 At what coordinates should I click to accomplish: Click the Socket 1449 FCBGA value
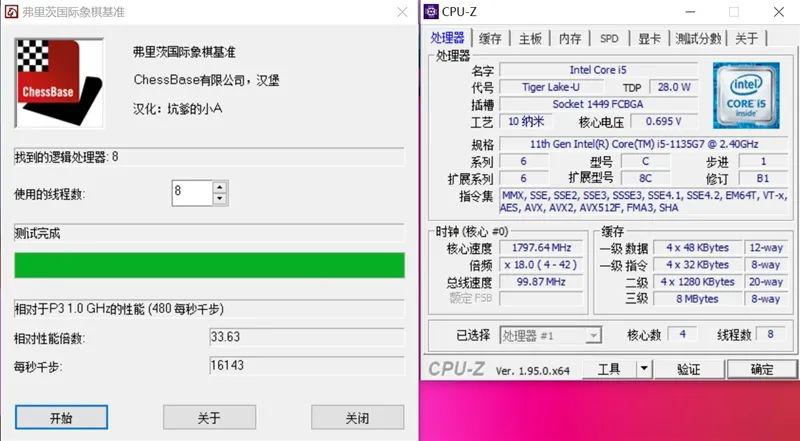[598, 104]
